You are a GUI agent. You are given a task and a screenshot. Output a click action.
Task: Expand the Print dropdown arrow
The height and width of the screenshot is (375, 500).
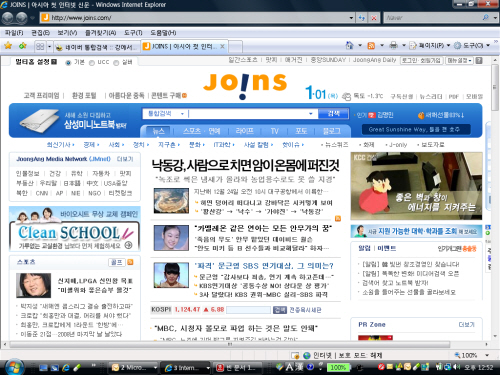tap(404, 45)
